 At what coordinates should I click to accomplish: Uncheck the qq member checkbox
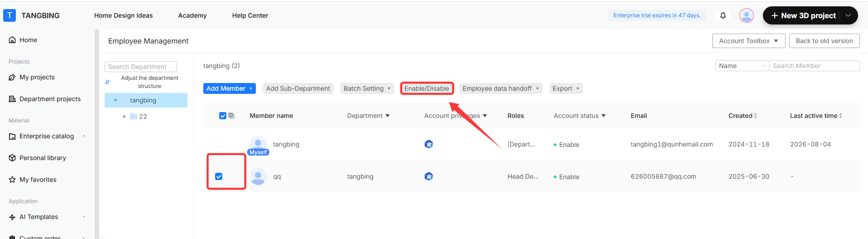pos(219,176)
